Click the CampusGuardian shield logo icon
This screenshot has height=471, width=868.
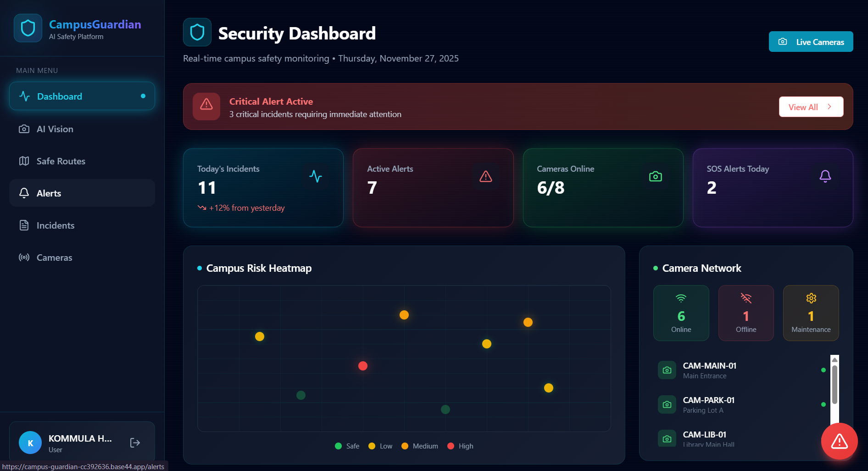(x=28, y=28)
